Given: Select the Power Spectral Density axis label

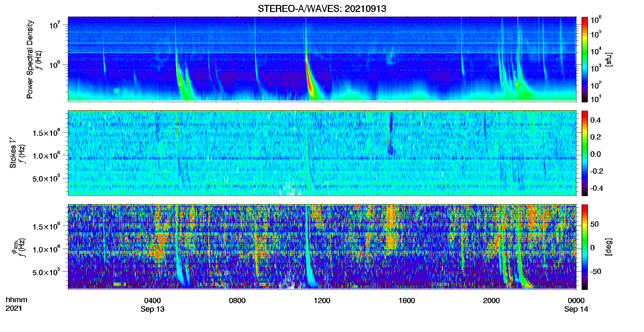Looking at the screenshot, I should [30, 59].
